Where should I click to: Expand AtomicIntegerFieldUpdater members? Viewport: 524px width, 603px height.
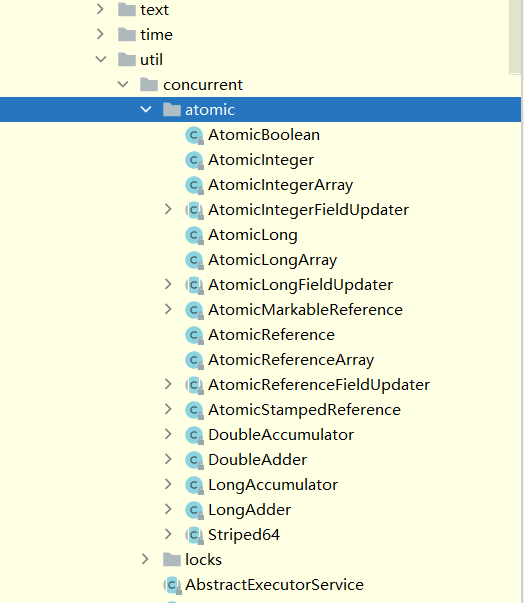coord(168,209)
